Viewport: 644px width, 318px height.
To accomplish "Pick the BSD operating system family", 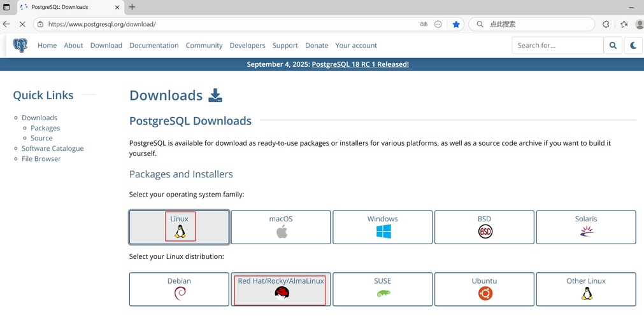I will tap(484, 227).
